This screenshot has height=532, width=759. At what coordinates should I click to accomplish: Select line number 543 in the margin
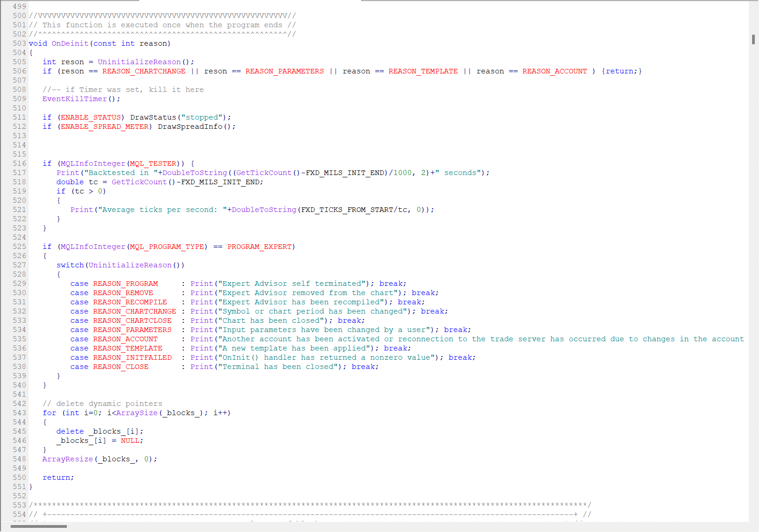click(x=19, y=413)
